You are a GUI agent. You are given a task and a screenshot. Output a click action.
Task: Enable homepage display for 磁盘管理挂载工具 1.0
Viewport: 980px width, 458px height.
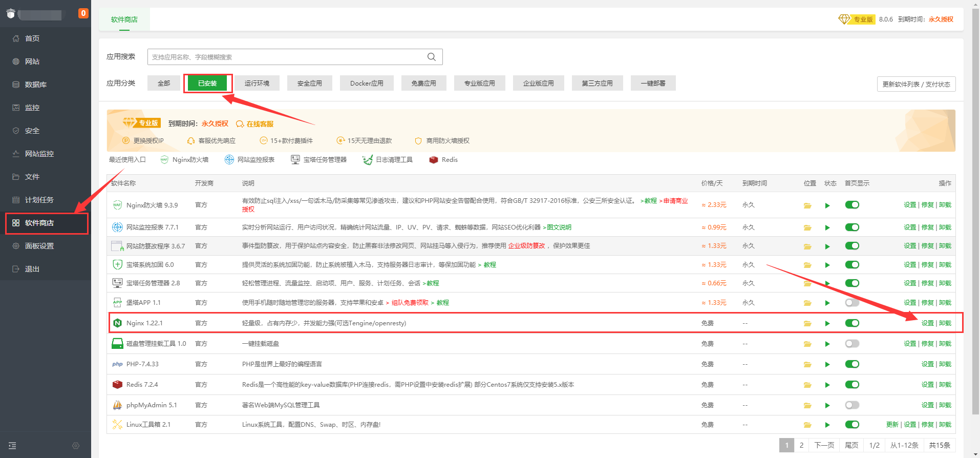click(x=852, y=344)
